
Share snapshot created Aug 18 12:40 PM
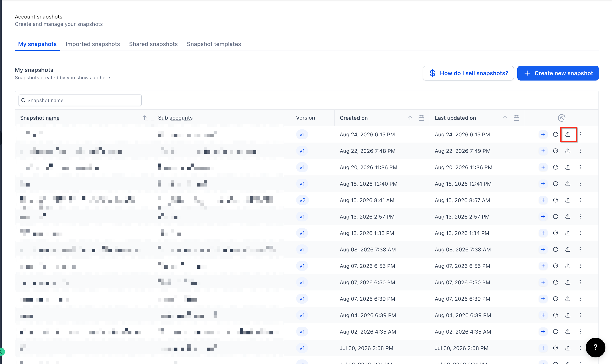(568, 184)
